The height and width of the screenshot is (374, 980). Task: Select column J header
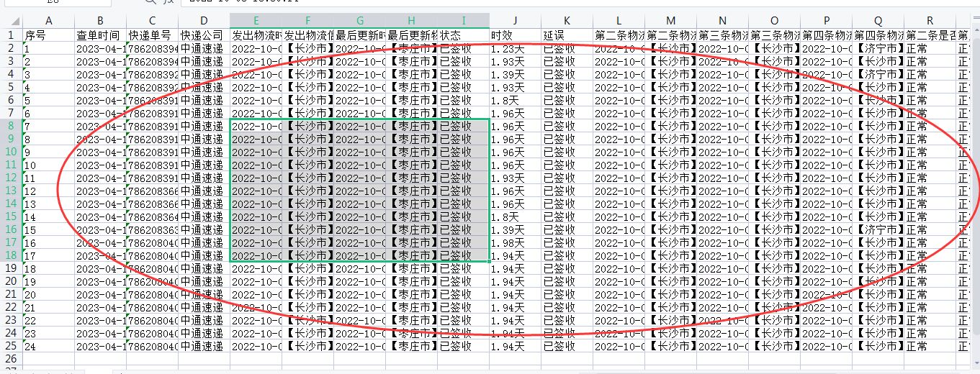pos(515,21)
